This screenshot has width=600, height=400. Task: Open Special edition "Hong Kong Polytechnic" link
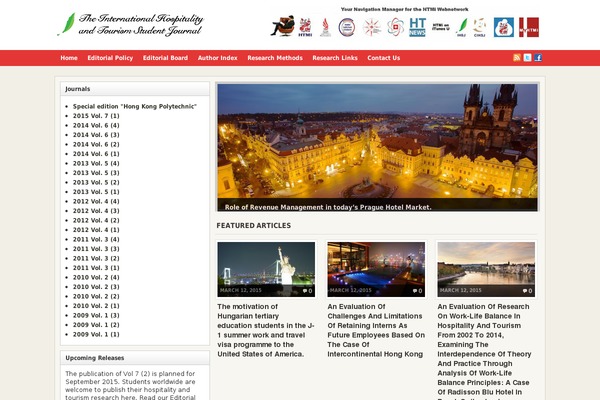pyautogui.click(x=135, y=106)
